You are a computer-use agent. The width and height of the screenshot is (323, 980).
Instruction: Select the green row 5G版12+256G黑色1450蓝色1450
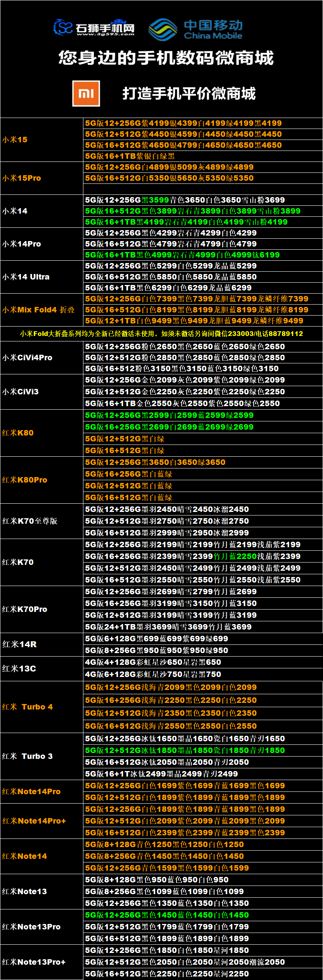point(203,915)
